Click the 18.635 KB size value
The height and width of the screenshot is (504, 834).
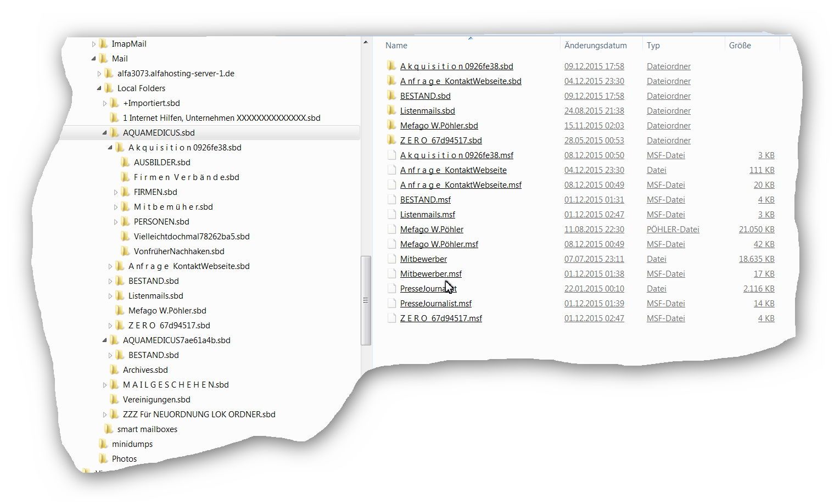point(757,259)
